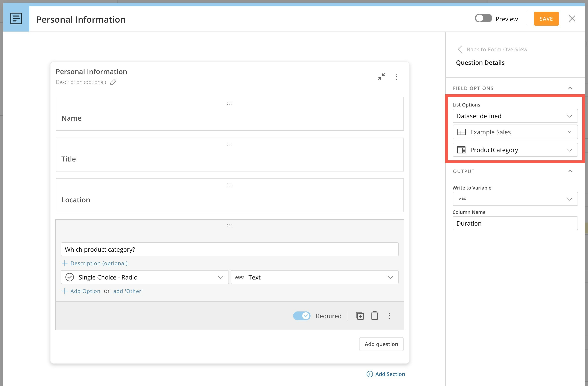Grab the drag handle above the Name field

pos(230,103)
